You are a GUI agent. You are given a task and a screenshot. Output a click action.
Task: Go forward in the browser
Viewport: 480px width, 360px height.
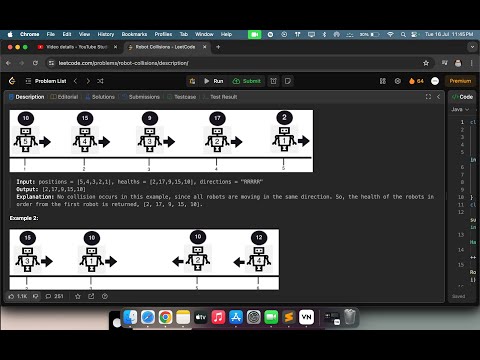click(x=22, y=63)
